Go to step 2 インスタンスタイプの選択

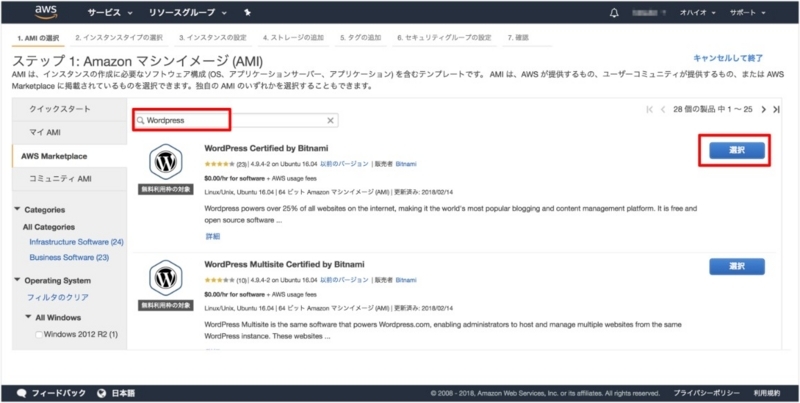(x=119, y=38)
